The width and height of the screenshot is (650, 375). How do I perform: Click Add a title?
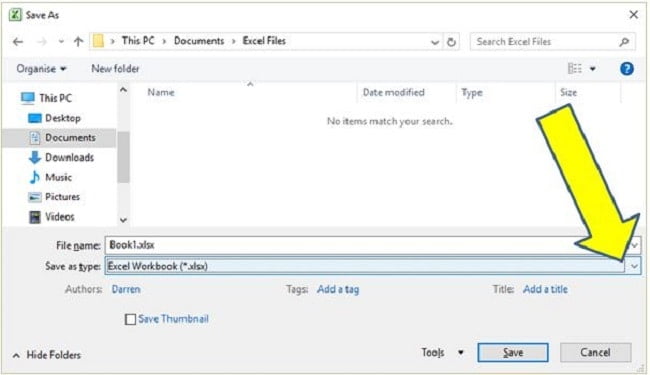[x=545, y=289]
